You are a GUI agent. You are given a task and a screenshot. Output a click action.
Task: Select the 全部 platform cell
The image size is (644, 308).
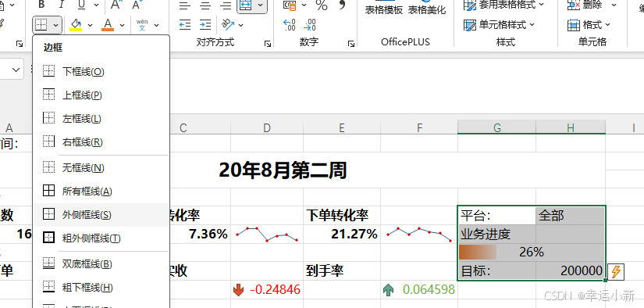click(x=570, y=216)
